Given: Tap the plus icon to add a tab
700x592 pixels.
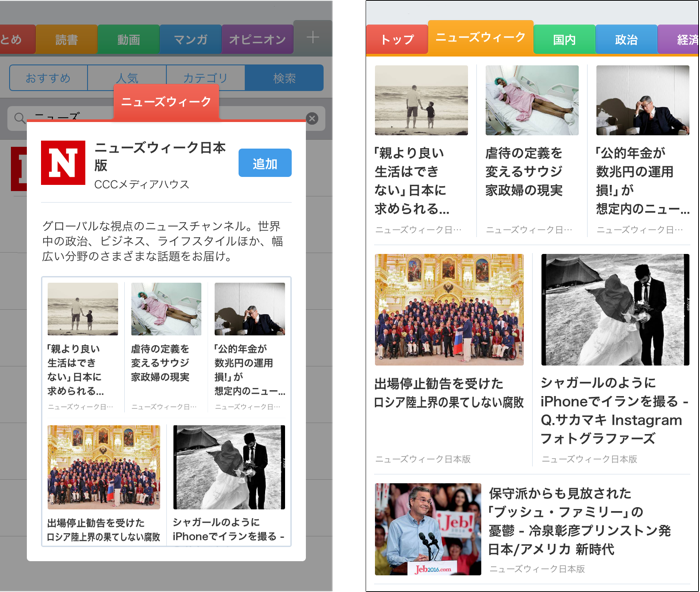Looking at the screenshot, I should (313, 38).
